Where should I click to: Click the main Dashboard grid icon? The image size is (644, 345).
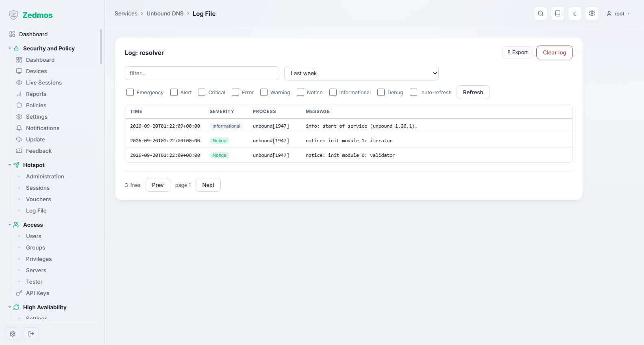click(12, 34)
